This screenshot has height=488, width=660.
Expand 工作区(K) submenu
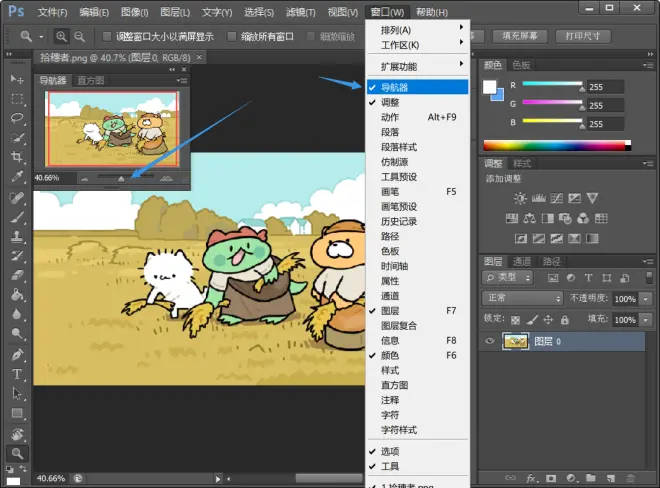click(417, 45)
